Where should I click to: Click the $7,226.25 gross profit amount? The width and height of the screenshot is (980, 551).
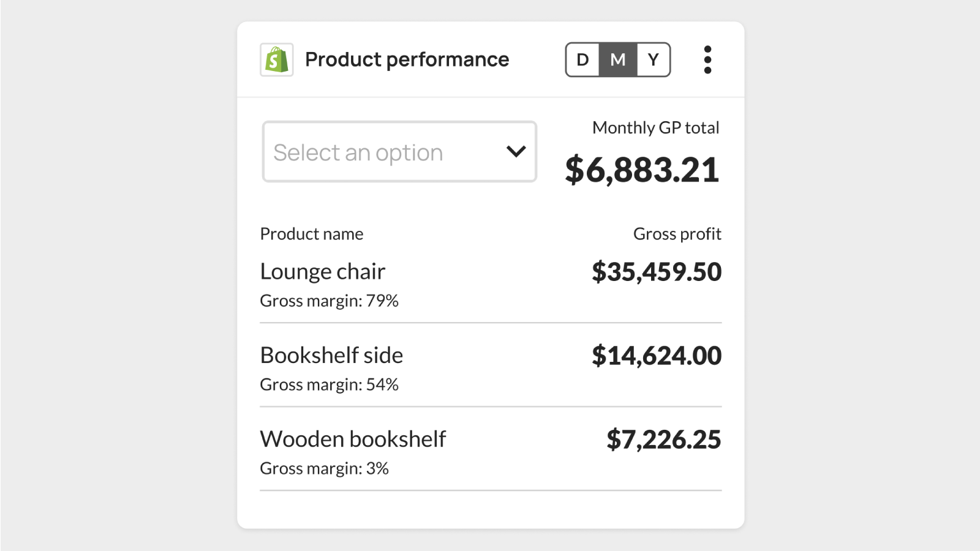[x=664, y=440]
